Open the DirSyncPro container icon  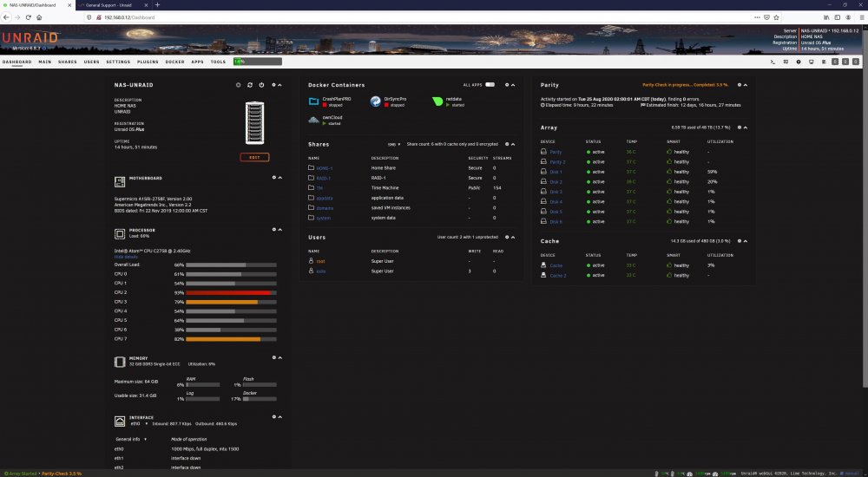tap(375, 101)
